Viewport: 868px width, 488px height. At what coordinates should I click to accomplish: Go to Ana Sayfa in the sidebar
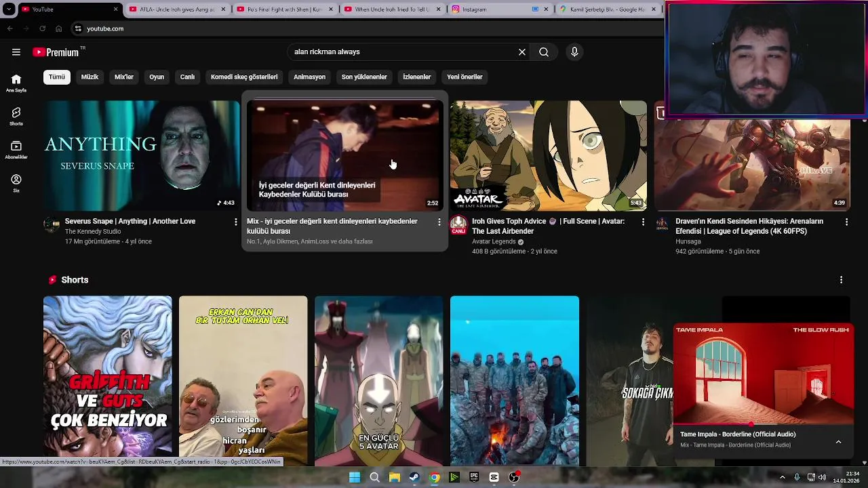(x=16, y=83)
